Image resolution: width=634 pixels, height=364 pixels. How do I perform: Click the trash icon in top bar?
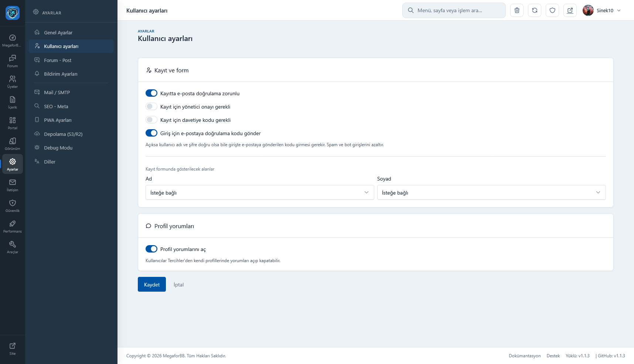(x=517, y=10)
